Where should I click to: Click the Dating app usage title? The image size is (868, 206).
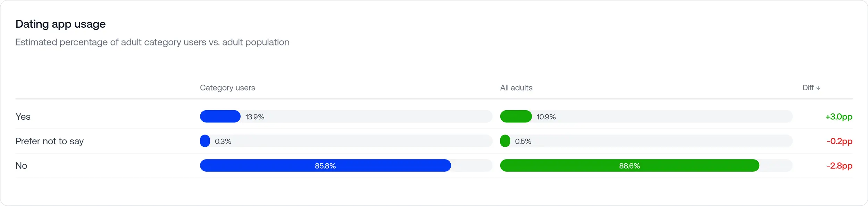coord(60,24)
